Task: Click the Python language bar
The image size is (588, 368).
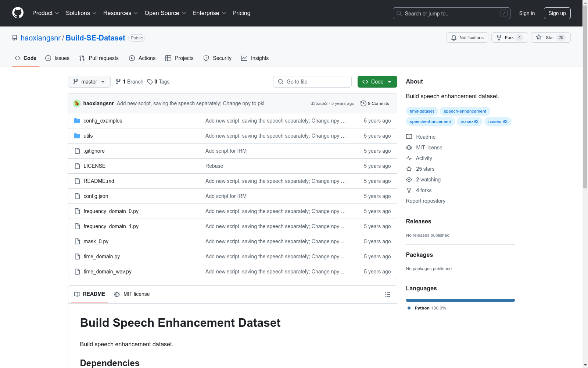Action: tap(460, 300)
